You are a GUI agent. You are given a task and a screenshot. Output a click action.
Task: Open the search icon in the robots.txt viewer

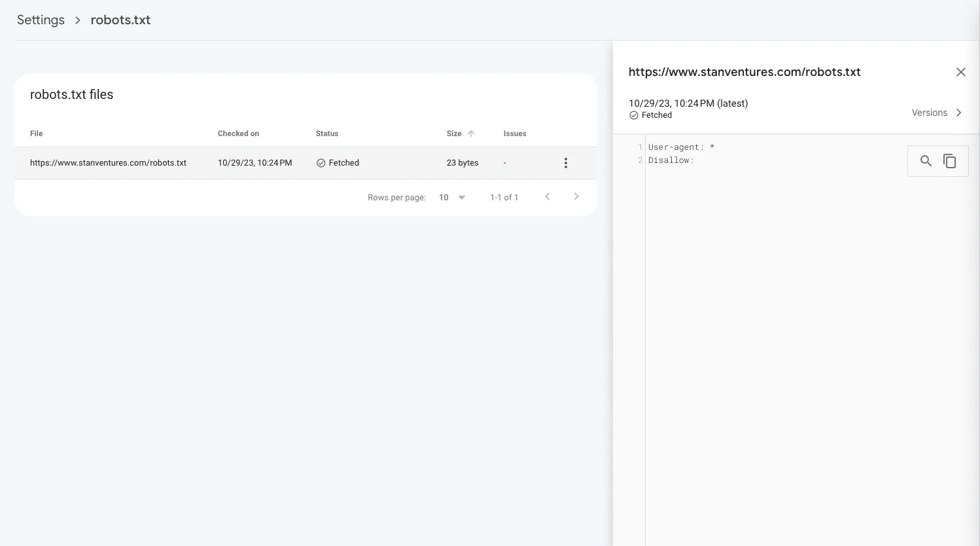point(926,160)
